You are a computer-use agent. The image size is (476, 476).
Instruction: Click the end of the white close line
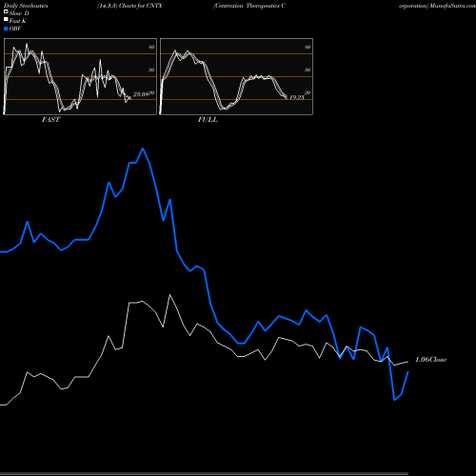(x=408, y=362)
